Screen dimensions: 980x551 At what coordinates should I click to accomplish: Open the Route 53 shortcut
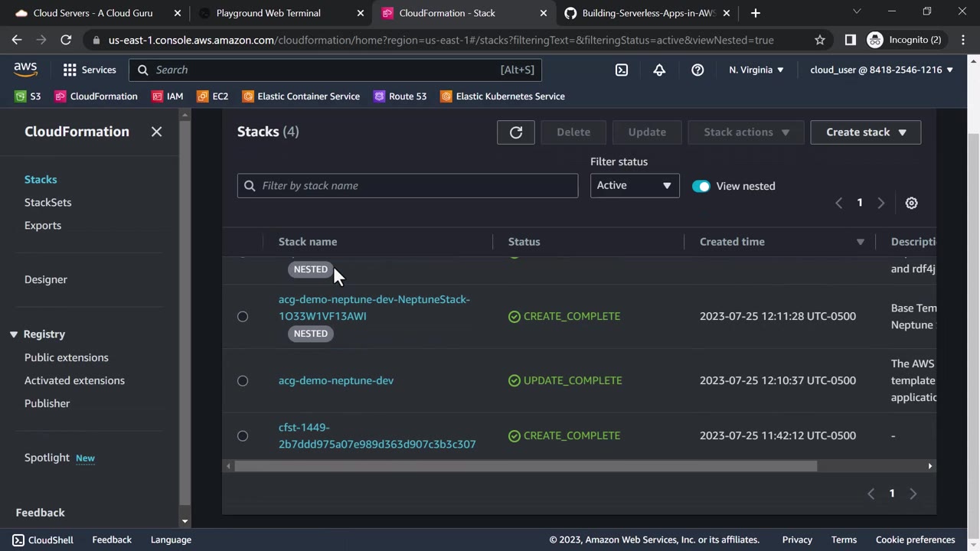400,96
